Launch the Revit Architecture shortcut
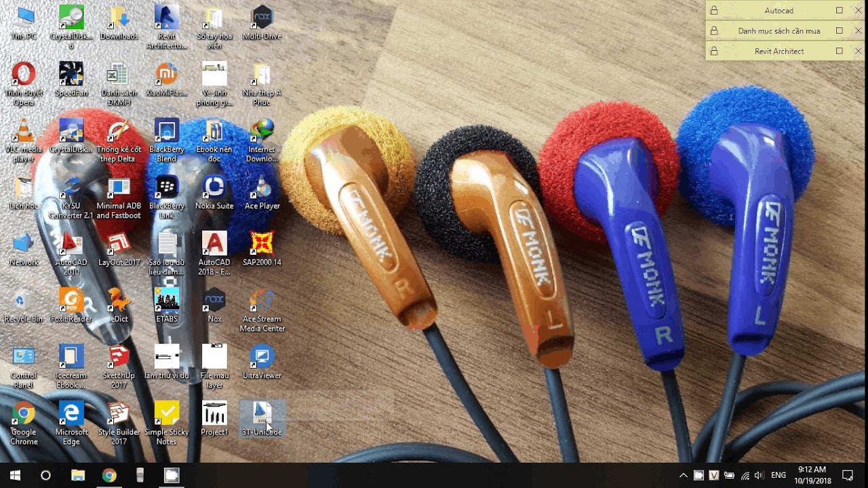868x488 pixels. tap(167, 28)
